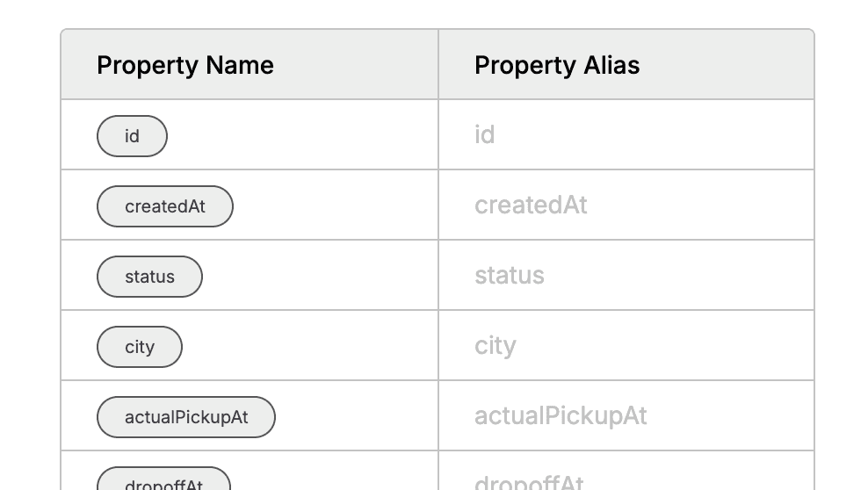868x490 pixels.
Task: Click blank space right of city pill
Action: click(x=310, y=346)
